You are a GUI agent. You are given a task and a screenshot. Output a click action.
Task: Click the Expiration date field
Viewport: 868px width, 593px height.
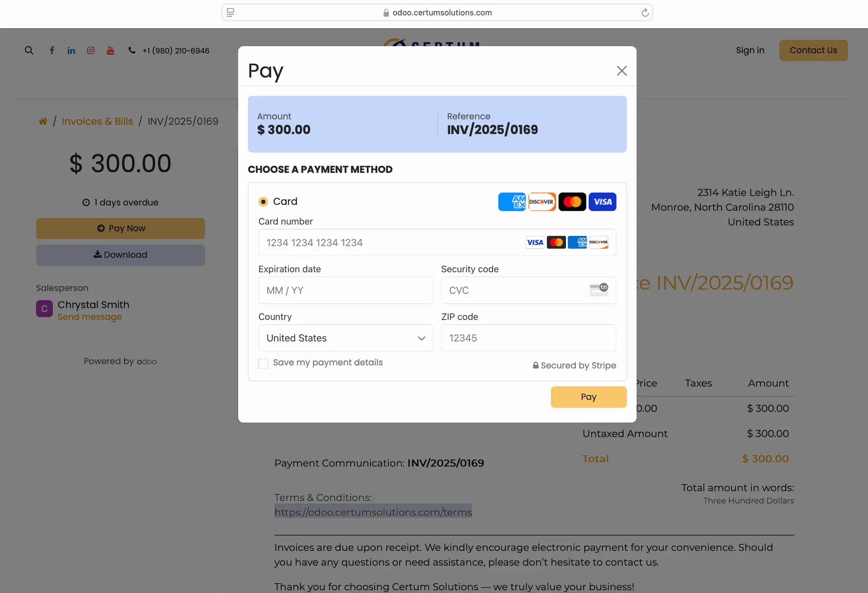346,290
